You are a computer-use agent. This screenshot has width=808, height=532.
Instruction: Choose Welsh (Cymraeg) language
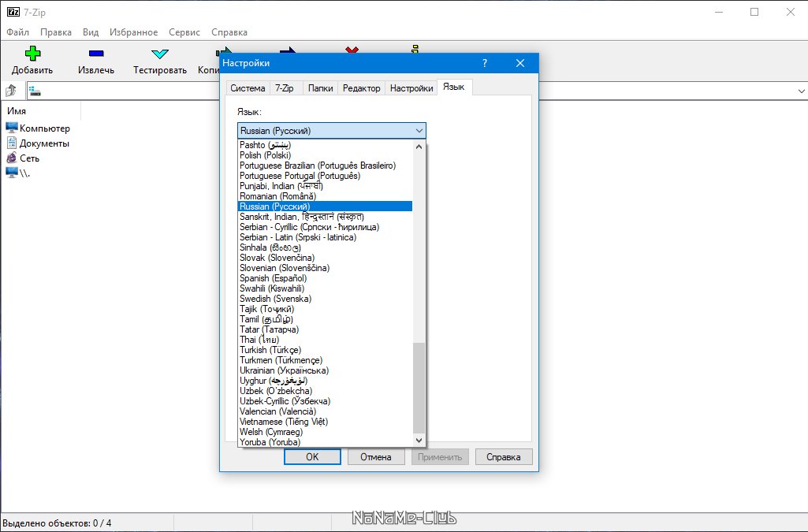(325, 432)
